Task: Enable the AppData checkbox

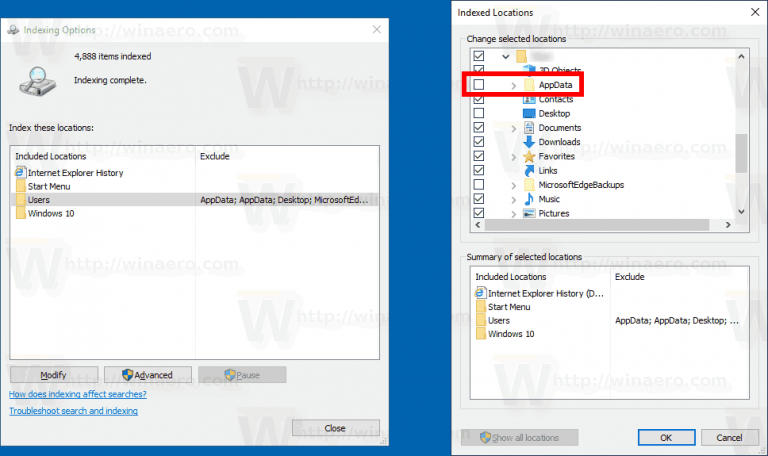Action: tap(479, 85)
